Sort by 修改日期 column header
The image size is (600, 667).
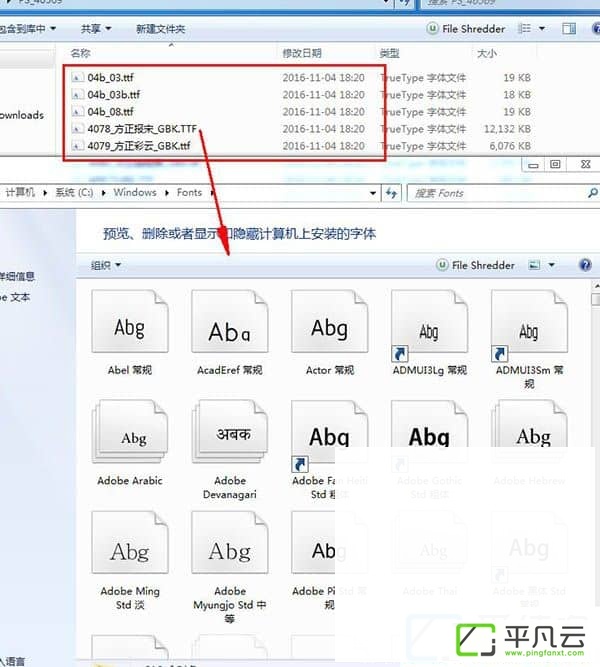pos(302,53)
